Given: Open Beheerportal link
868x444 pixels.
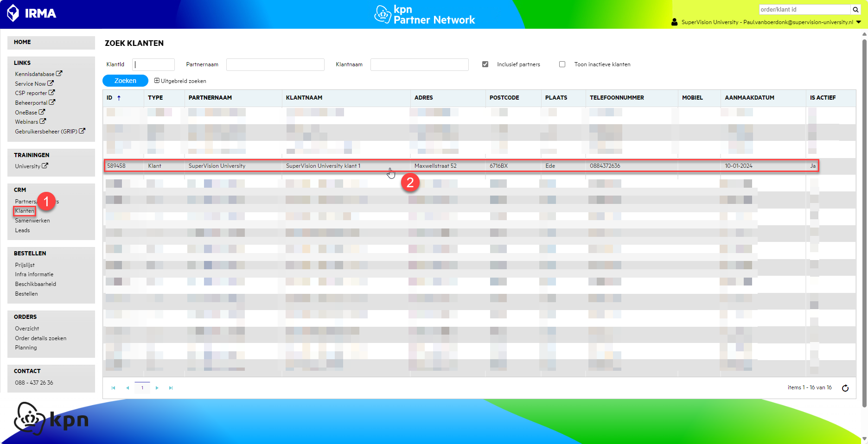Looking at the screenshot, I should tap(35, 102).
